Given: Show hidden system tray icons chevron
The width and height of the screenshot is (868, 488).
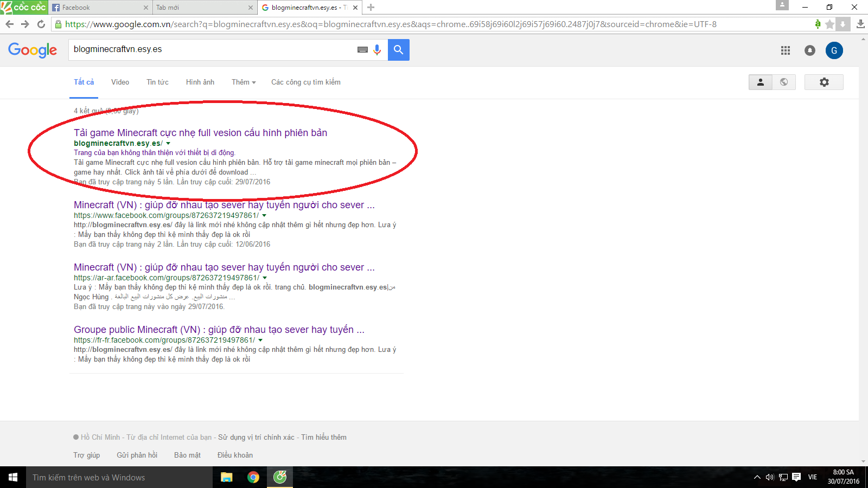Looking at the screenshot, I should tap(757, 477).
